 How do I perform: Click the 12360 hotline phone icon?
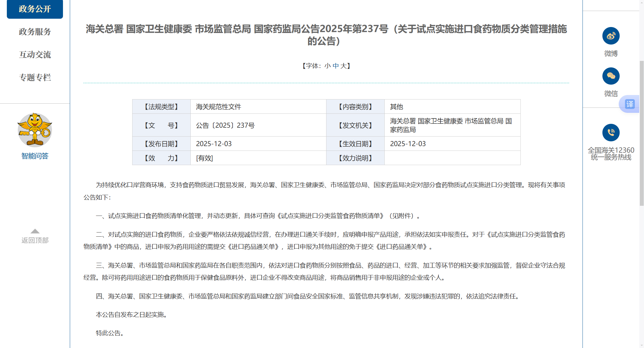point(611,132)
